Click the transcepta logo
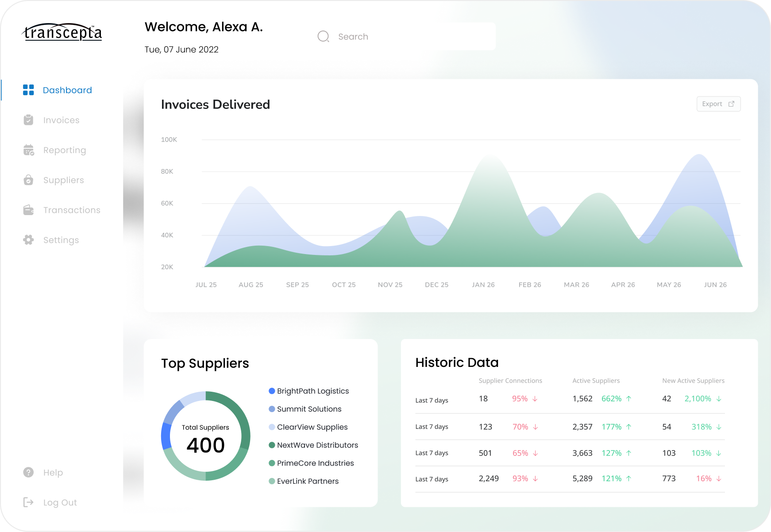This screenshot has width=771, height=532. coord(62,32)
